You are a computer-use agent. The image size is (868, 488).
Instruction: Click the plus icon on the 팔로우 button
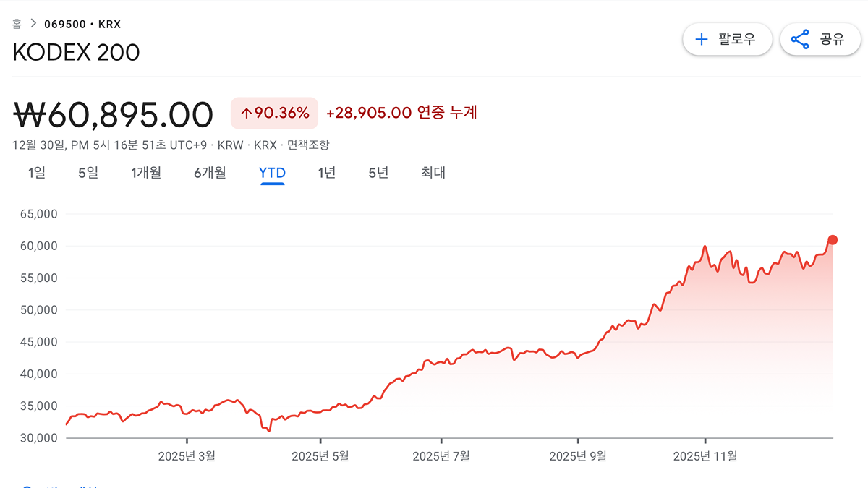(701, 39)
